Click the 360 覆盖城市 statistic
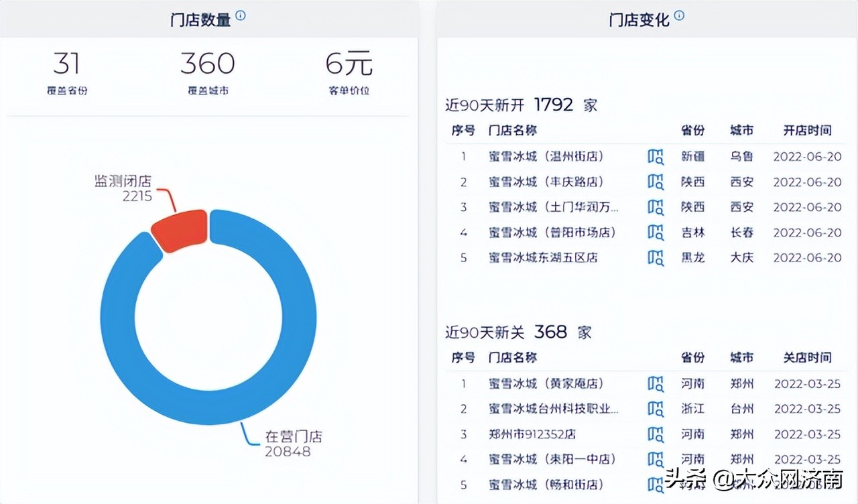Image resolution: width=858 pixels, height=504 pixels. 208,73
